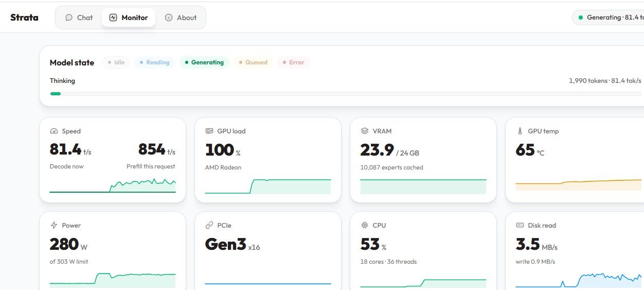Image resolution: width=644 pixels, height=290 pixels.
Task: Open the Chat tab
Action: (79, 18)
